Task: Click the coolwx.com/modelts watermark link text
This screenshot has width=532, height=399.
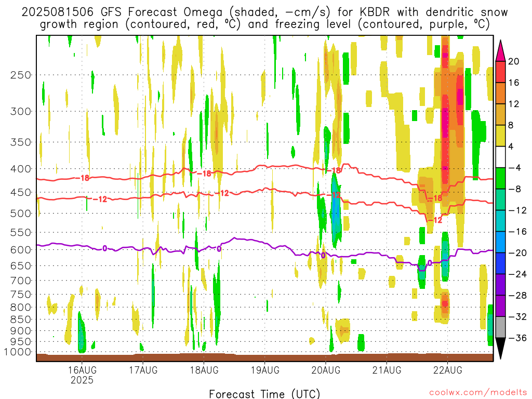Action: 478,393
